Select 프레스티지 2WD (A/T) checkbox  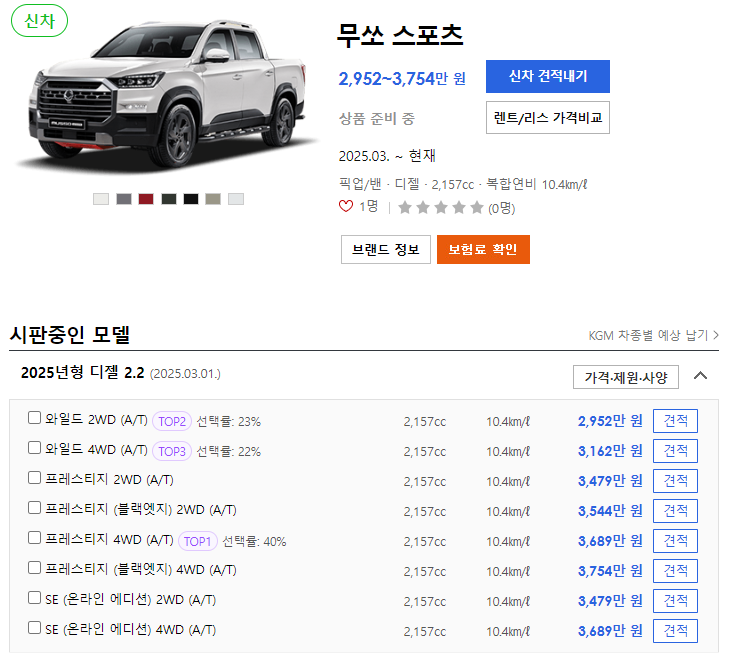[x=34, y=478]
